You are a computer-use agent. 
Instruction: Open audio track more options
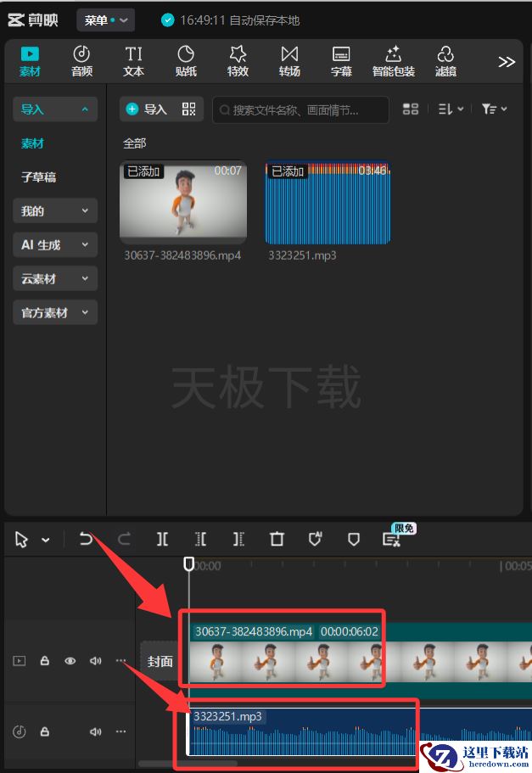coord(120,731)
